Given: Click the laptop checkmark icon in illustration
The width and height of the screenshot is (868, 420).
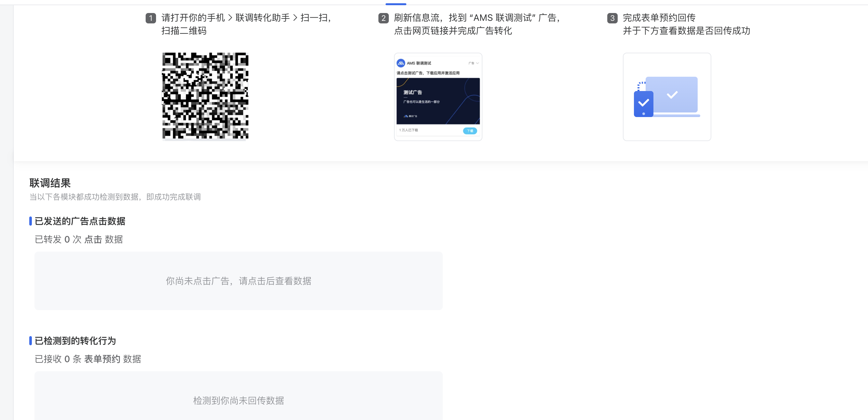Looking at the screenshot, I should (x=672, y=95).
